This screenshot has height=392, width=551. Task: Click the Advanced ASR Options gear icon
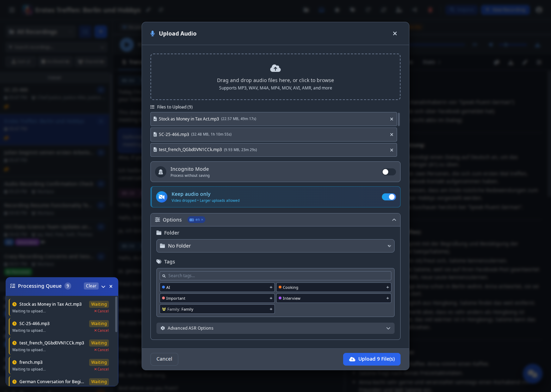[x=163, y=328]
